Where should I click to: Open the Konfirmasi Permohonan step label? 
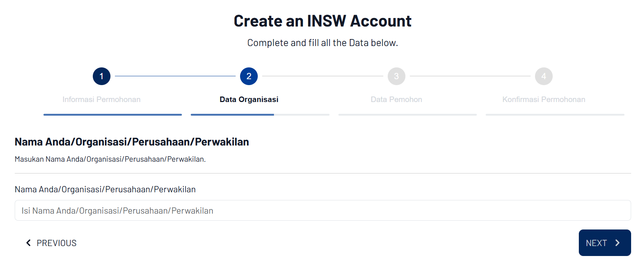point(543,99)
